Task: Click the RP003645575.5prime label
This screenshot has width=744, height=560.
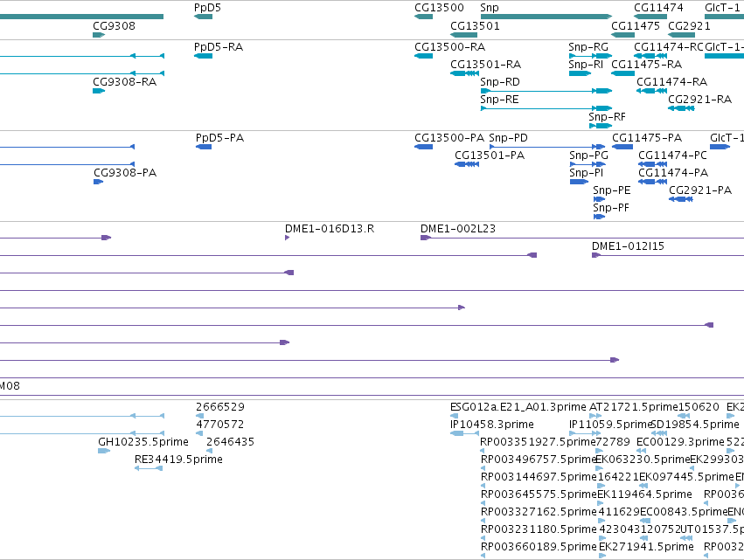Action: [538, 495]
